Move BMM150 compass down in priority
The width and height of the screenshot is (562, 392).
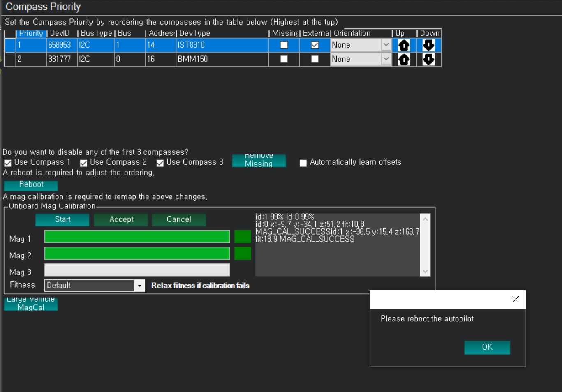click(429, 59)
